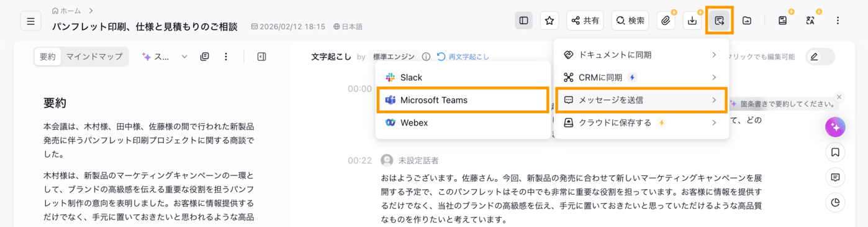Click the 文字起こし heading
Image resolution: width=868 pixels, height=227 pixels.
click(x=331, y=57)
